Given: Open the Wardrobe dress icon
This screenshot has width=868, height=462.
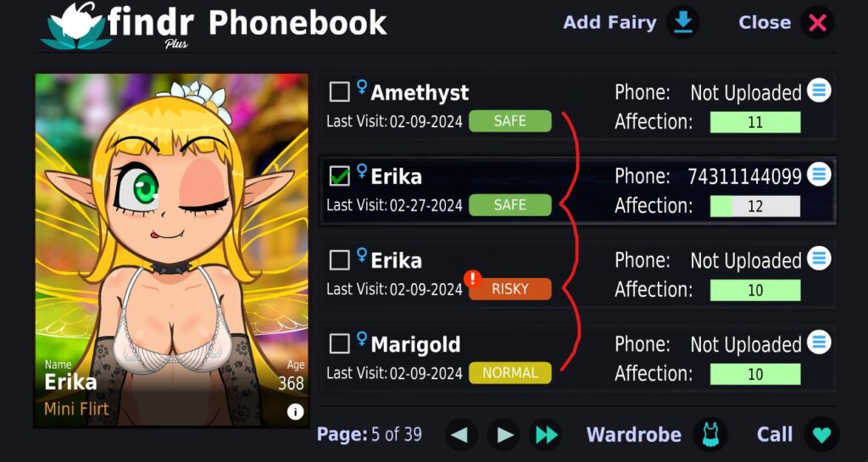Looking at the screenshot, I should point(710,434).
